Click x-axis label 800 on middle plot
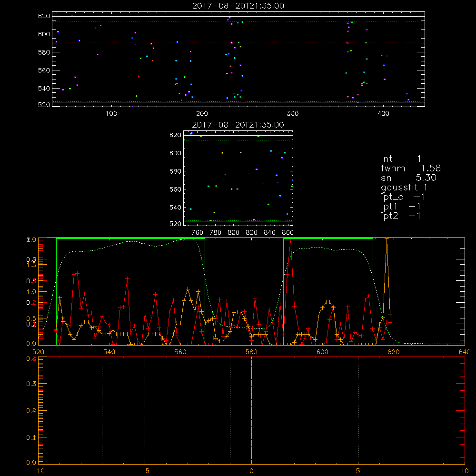The width and height of the screenshot is (476, 476). [x=233, y=233]
